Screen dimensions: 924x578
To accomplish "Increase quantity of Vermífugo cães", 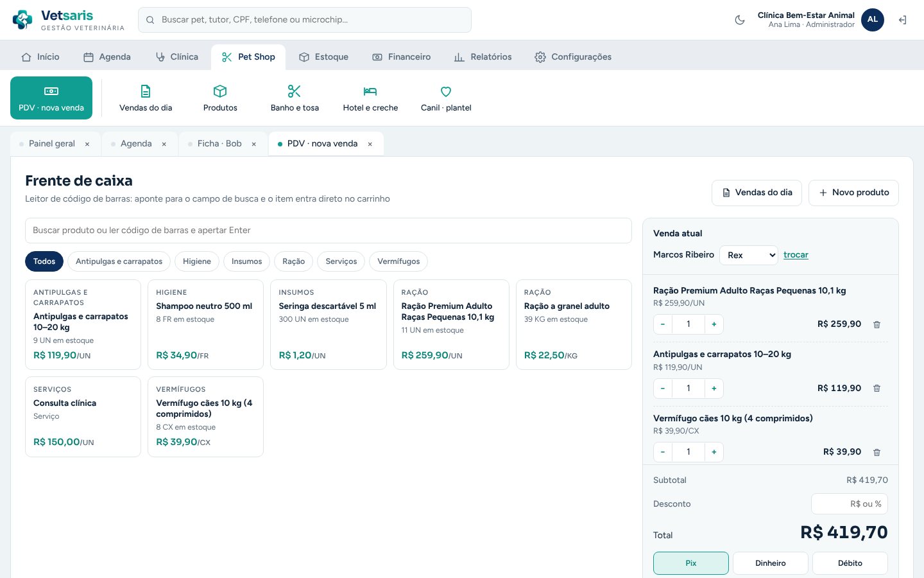I will click(714, 452).
